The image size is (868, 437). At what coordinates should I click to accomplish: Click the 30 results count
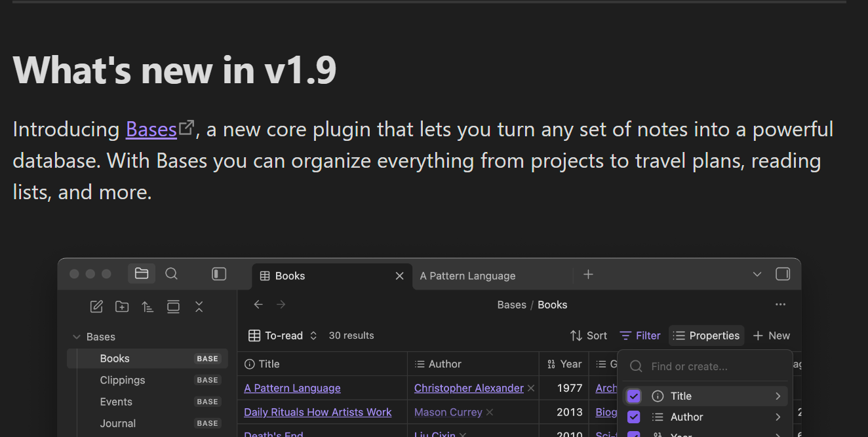pos(351,335)
